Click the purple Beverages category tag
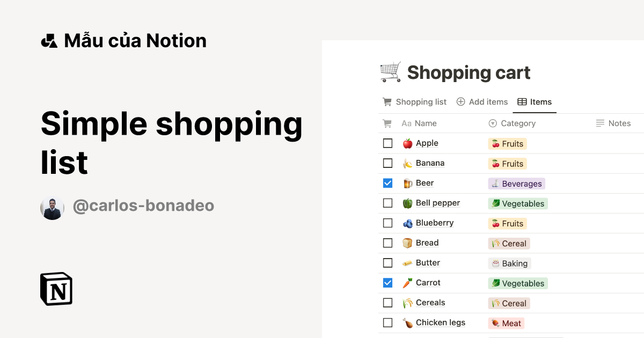This screenshot has width=644, height=338. [516, 183]
